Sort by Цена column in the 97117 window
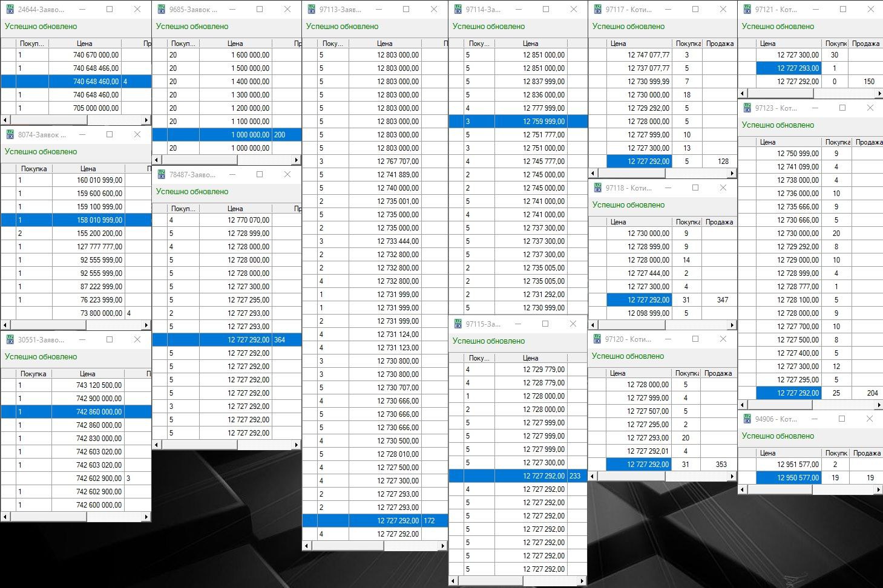The height and width of the screenshot is (588, 883). (618, 44)
